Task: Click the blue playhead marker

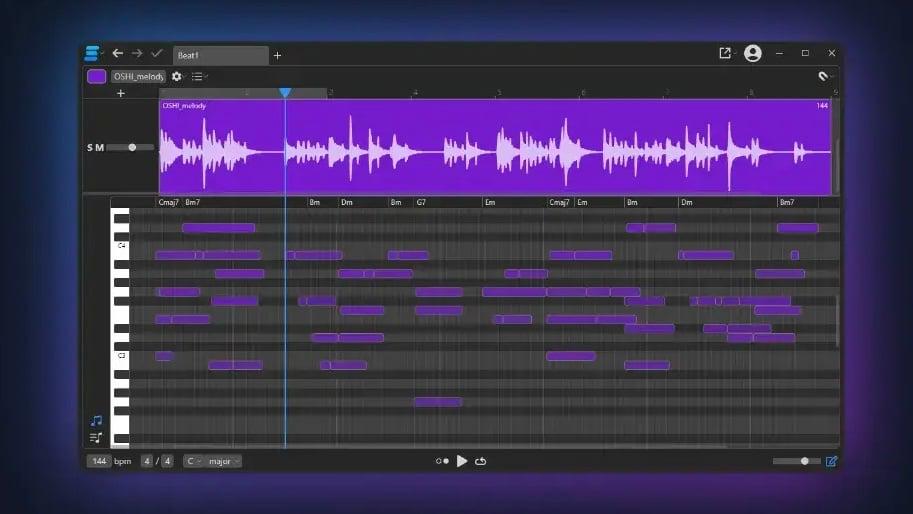Action: (x=285, y=93)
